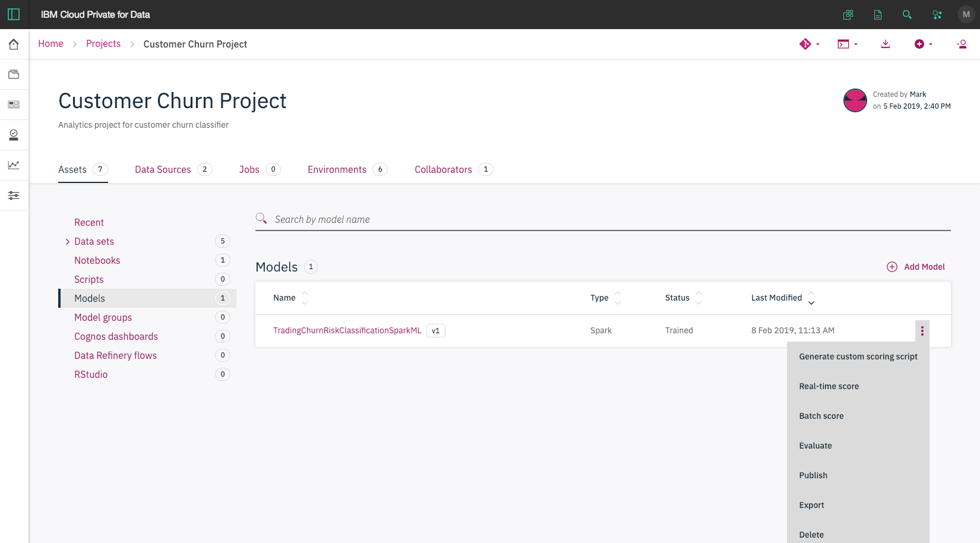The image size is (980, 543).
Task: Select Recent in assets list
Action: tap(89, 222)
